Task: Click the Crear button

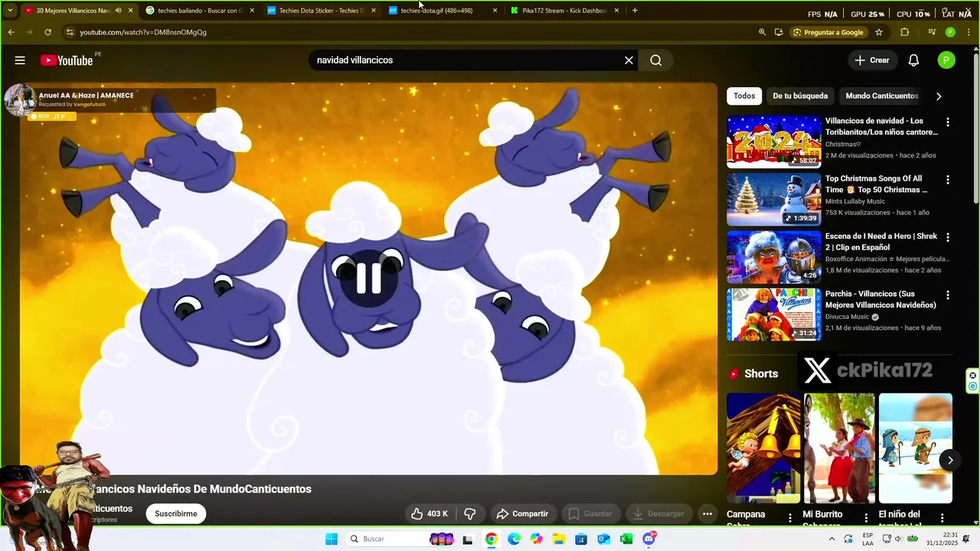Action: [x=872, y=60]
